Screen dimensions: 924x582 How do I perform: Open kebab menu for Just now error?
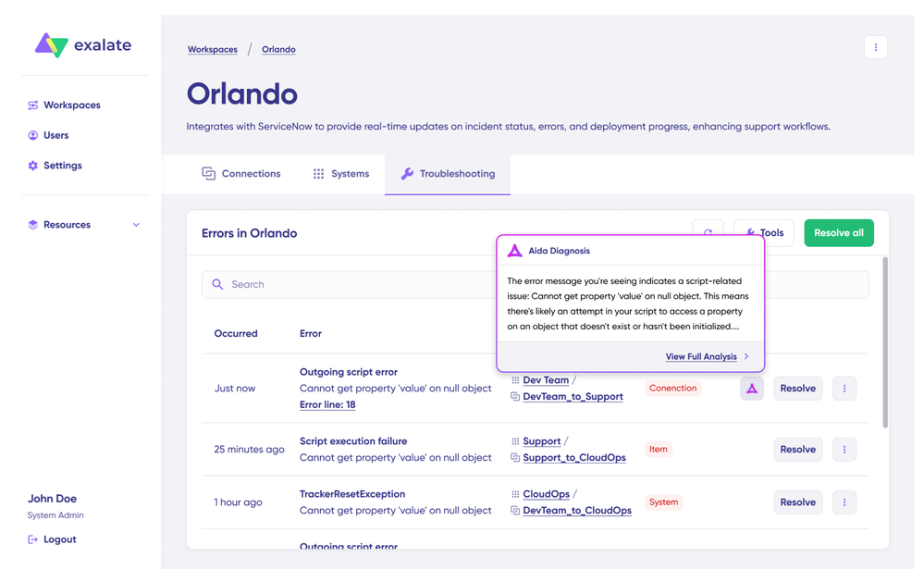coord(844,389)
